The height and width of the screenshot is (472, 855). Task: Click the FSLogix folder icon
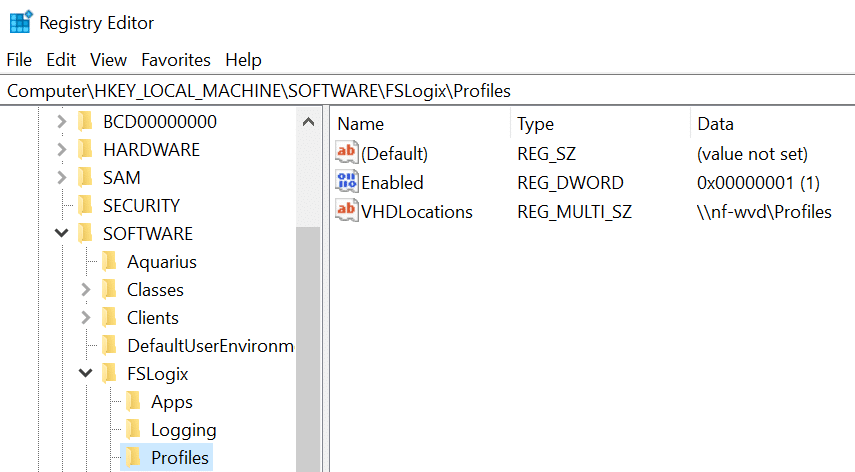109,373
